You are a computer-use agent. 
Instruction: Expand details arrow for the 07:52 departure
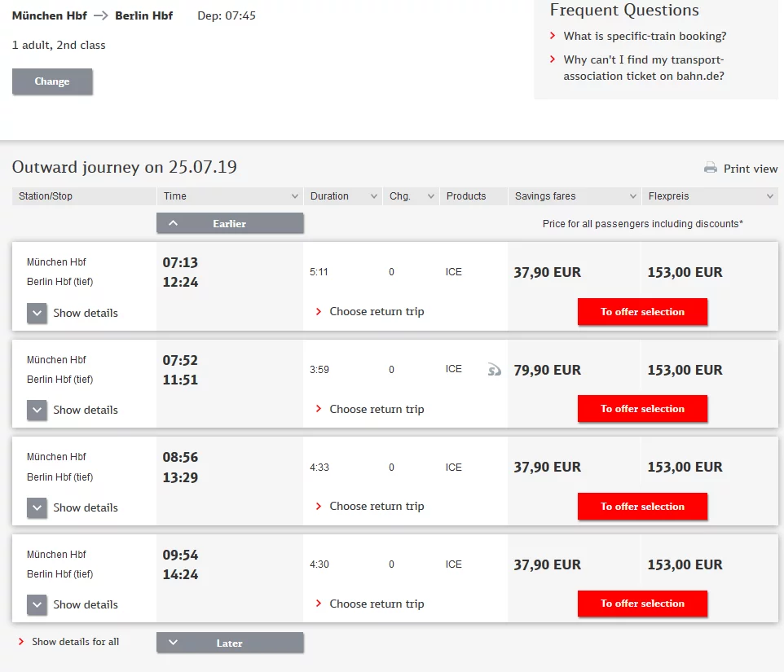coord(37,411)
